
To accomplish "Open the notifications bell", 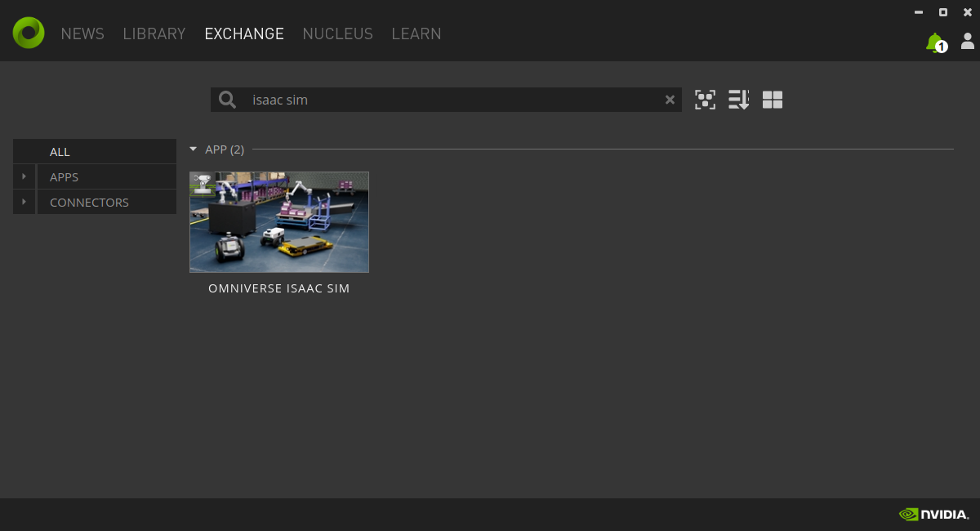I will coord(934,42).
